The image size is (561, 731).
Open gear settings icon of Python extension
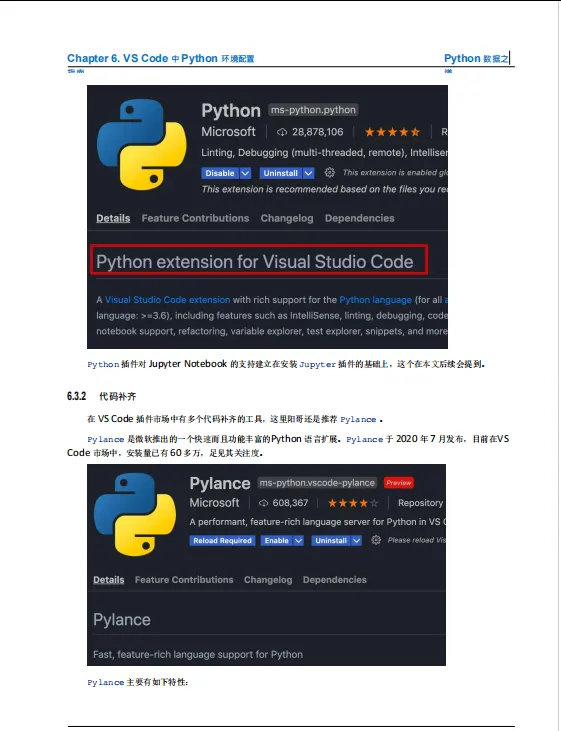(330, 172)
